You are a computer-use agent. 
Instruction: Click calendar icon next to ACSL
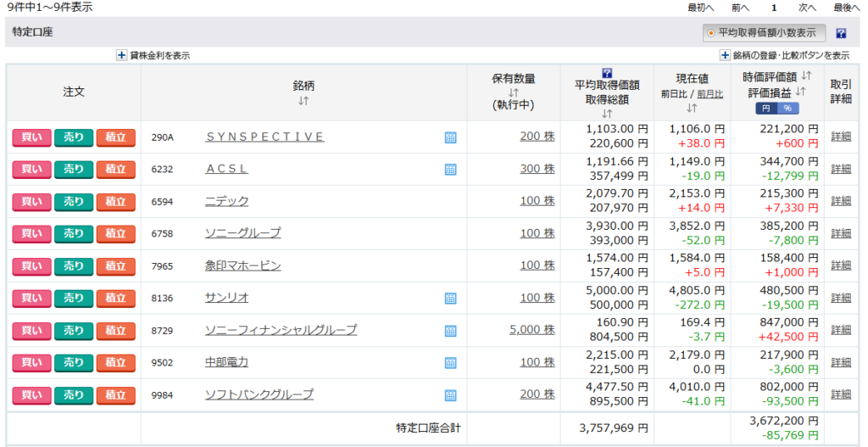pyautogui.click(x=450, y=170)
